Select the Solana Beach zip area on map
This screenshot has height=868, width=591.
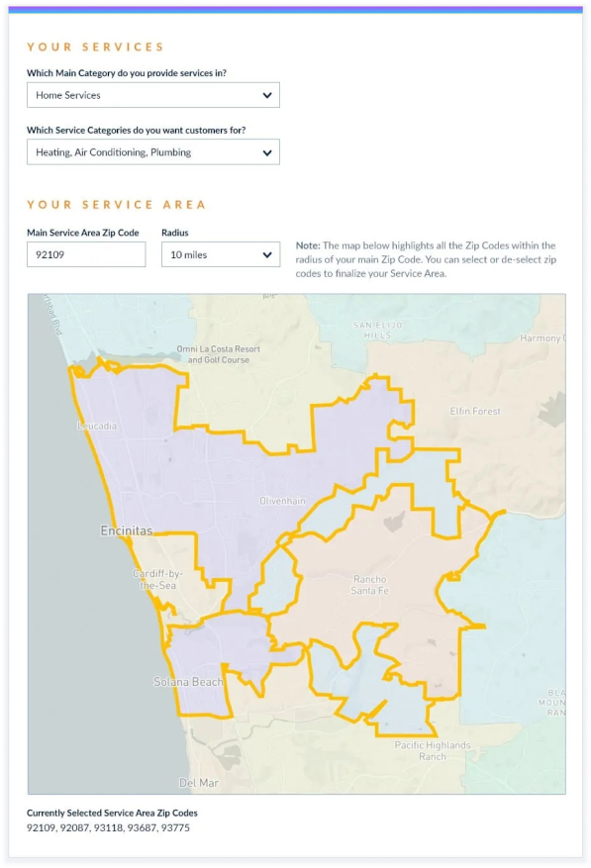pyautogui.click(x=188, y=682)
